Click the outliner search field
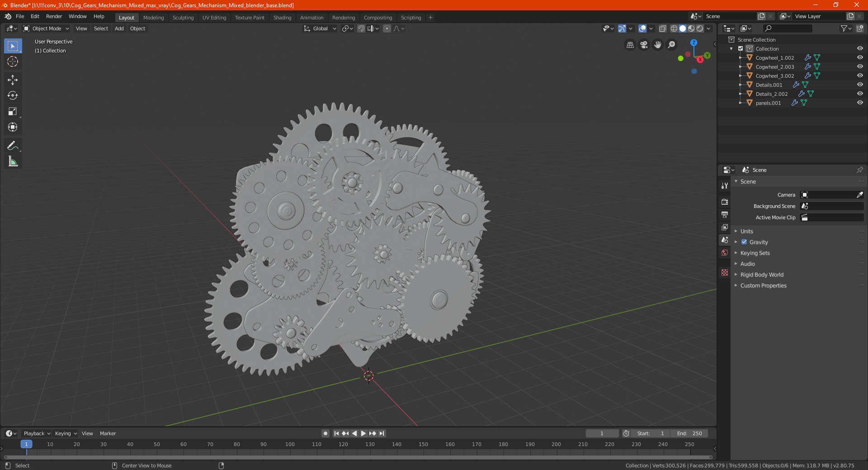The height and width of the screenshot is (470, 868). pos(787,28)
